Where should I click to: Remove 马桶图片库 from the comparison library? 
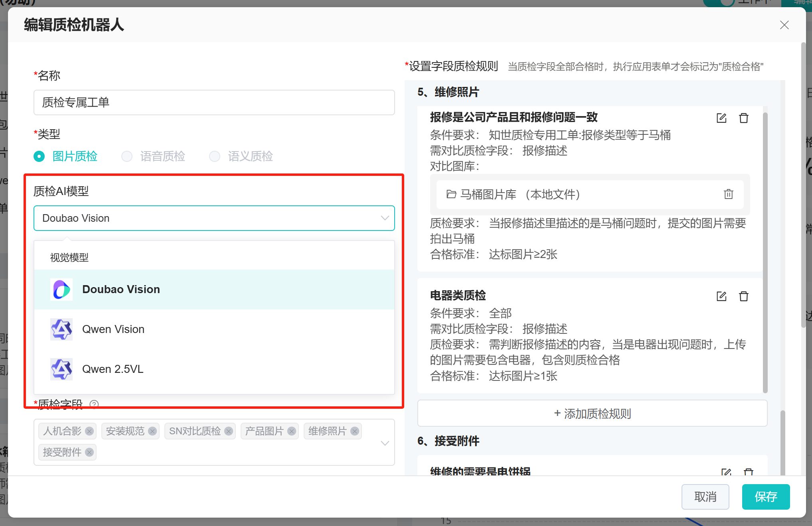pyautogui.click(x=729, y=194)
